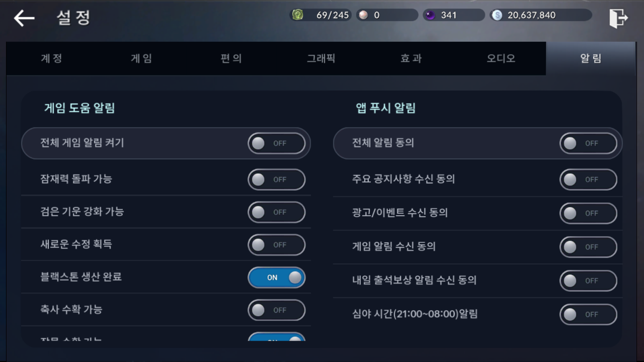
Task: Toggle 잠재력 돌파 가능 notification
Action: pyautogui.click(x=277, y=179)
